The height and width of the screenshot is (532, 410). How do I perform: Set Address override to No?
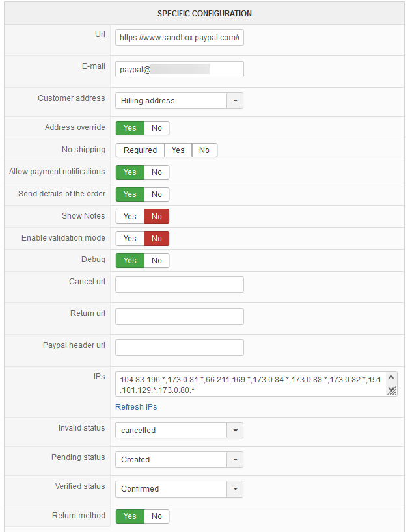pyautogui.click(x=156, y=128)
